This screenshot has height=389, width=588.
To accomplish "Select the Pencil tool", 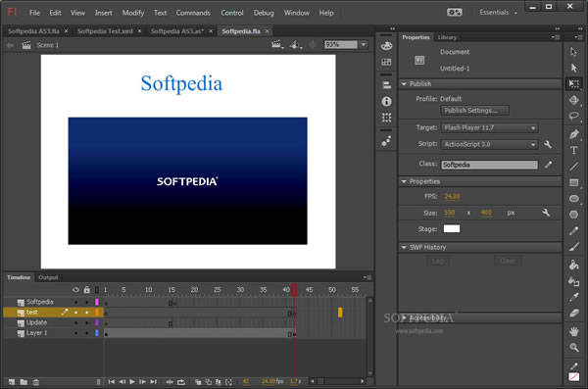I will [x=573, y=230].
